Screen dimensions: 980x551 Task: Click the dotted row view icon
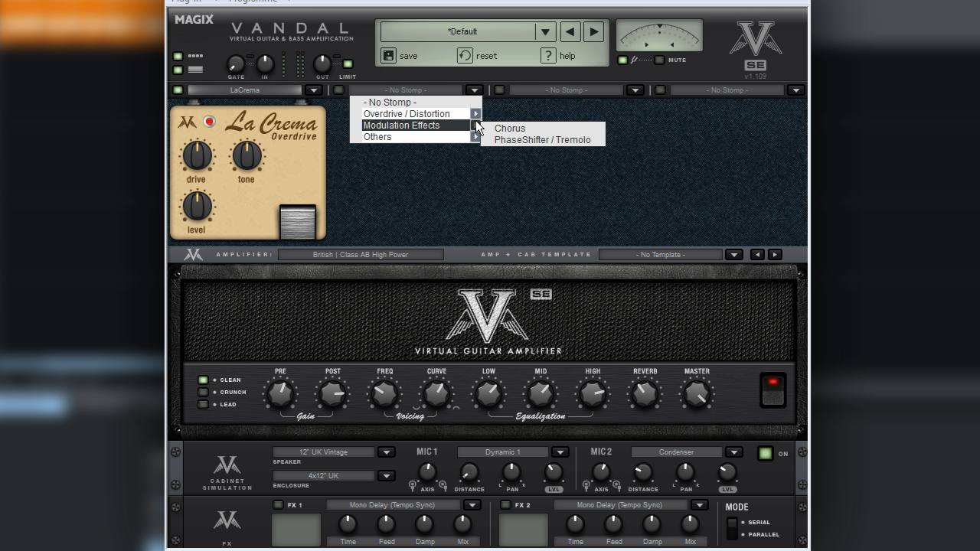[195, 56]
